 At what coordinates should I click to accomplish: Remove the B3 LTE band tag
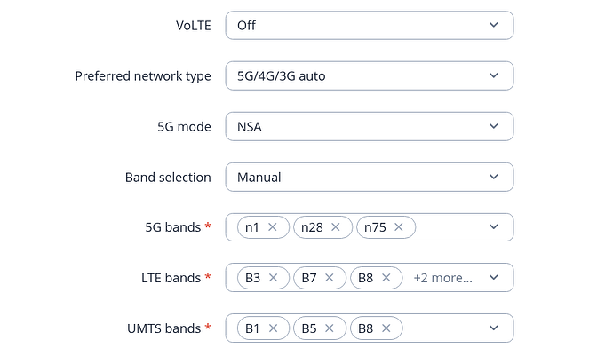click(x=274, y=278)
